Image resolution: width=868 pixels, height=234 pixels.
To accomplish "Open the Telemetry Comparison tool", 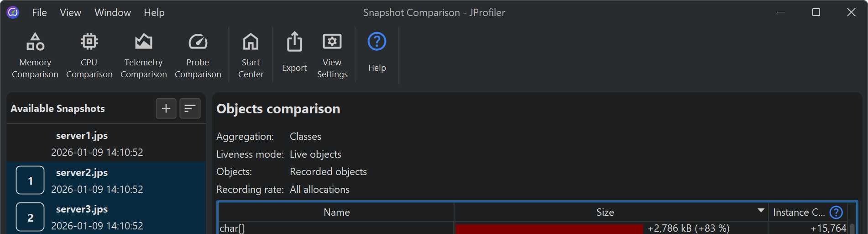I will pos(143,55).
